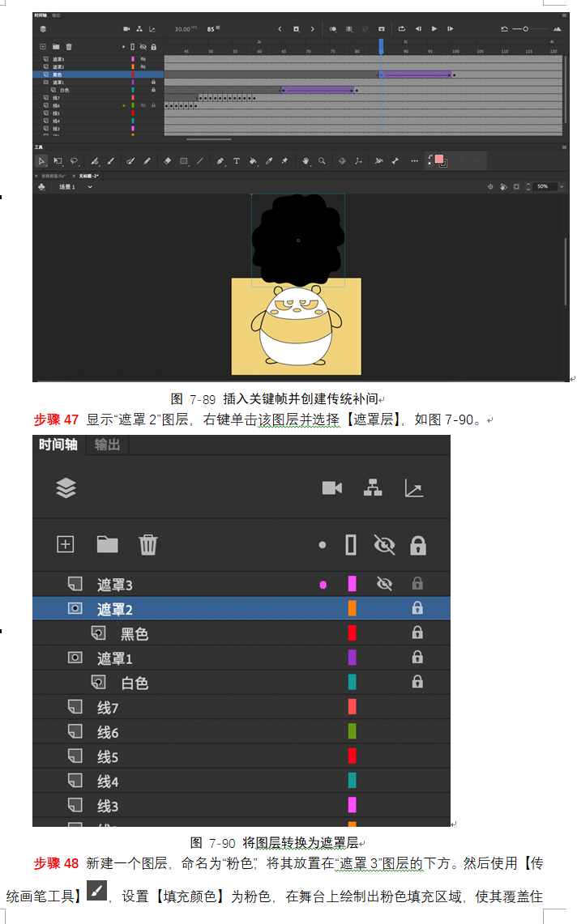Select the 线4 layer in enlarged timeline
This screenshot has width=577, height=924.
pyautogui.click(x=108, y=781)
